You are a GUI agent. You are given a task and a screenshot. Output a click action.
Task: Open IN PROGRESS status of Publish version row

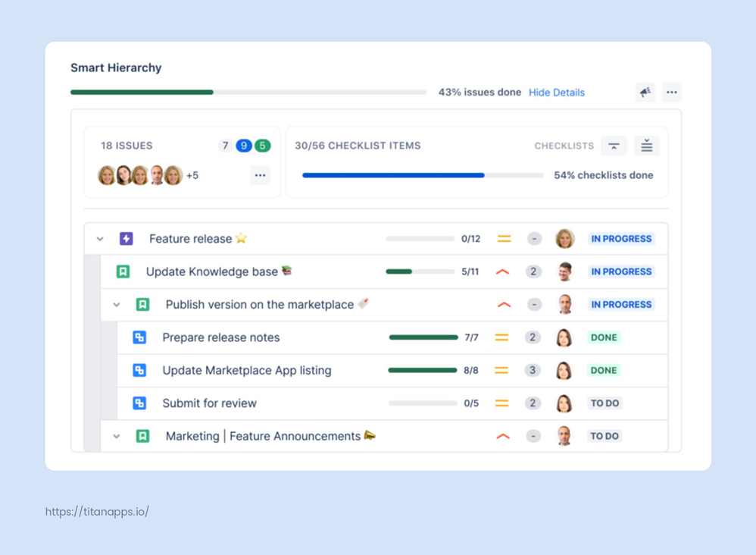[x=621, y=305]
